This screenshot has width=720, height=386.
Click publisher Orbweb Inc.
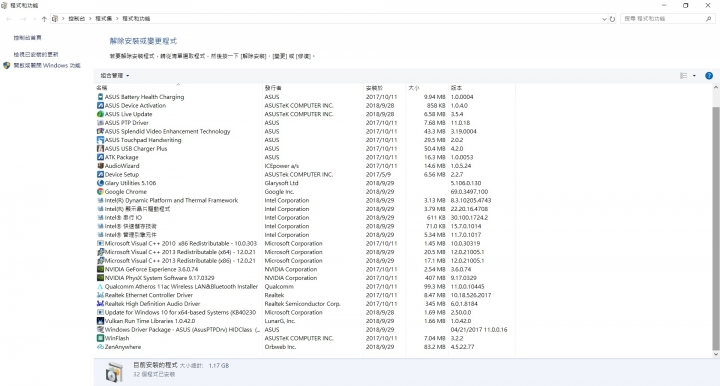point(280,347)
